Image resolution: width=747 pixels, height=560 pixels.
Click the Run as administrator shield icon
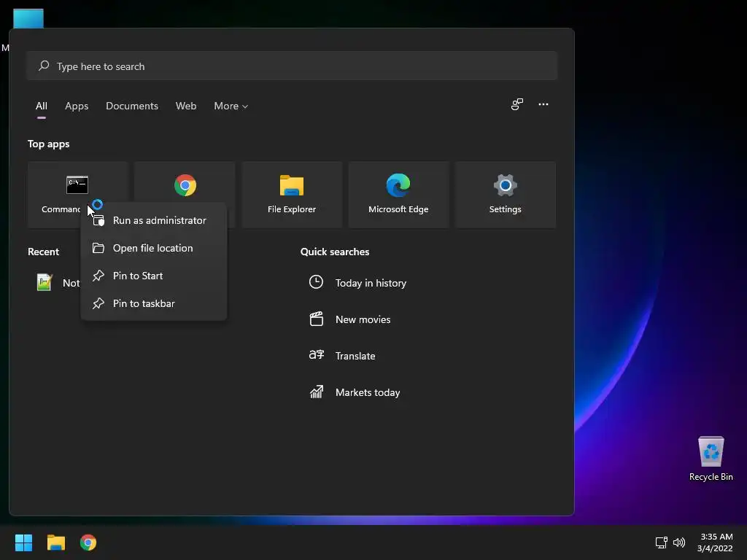click(98, 220)
